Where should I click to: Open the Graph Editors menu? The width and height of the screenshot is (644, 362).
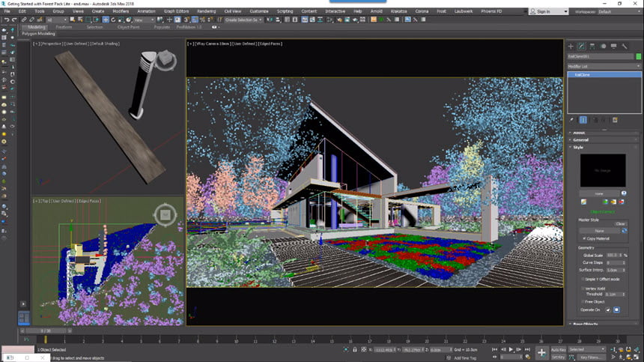tap(176, 11)
